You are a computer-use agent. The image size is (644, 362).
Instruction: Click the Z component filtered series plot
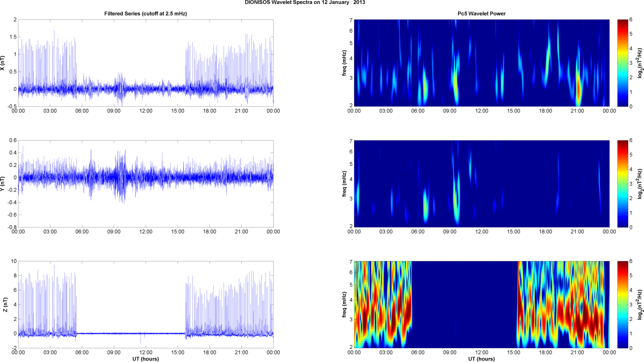[146, 304]
